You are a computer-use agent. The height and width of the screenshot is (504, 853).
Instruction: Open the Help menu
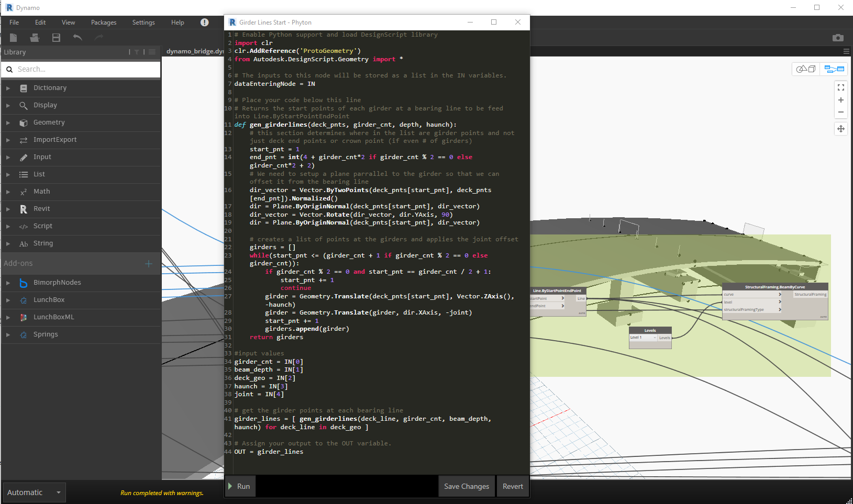coord(178,23)
